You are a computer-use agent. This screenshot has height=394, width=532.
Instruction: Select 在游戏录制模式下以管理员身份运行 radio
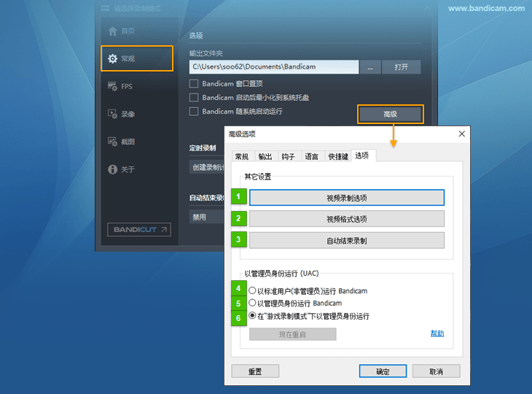tap(252, 315)
